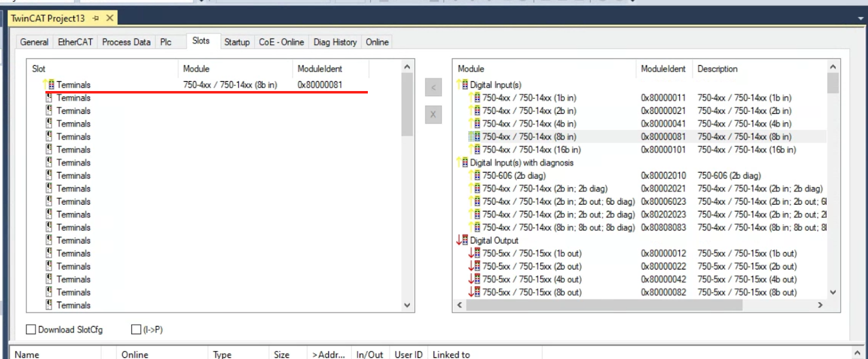Click the (2b in; 2b out; 6b diag) module icon

[475, 202]
